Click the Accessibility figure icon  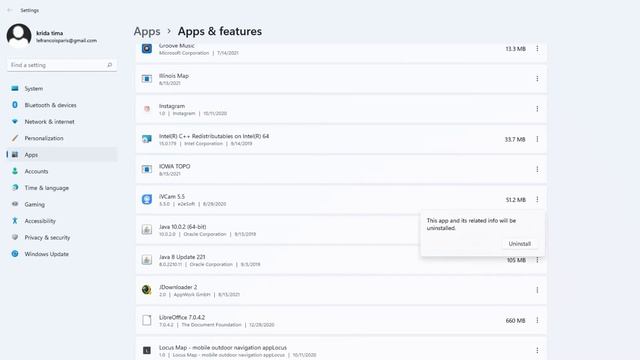15,221
